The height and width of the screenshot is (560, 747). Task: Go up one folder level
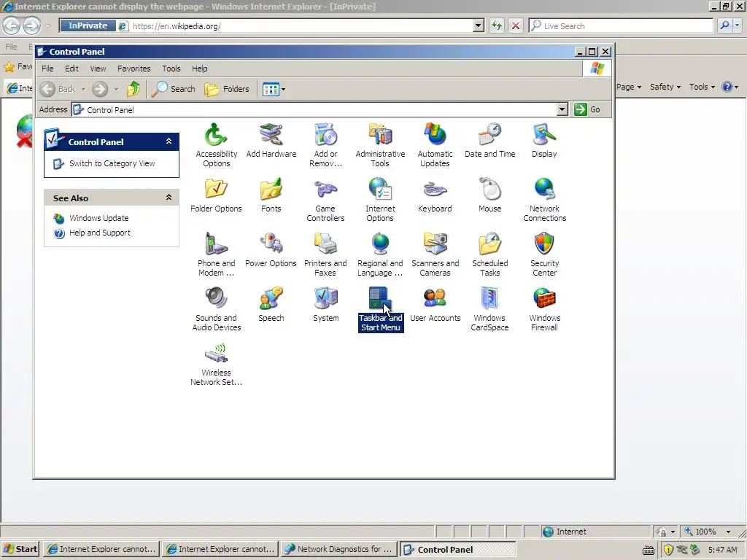133,89
